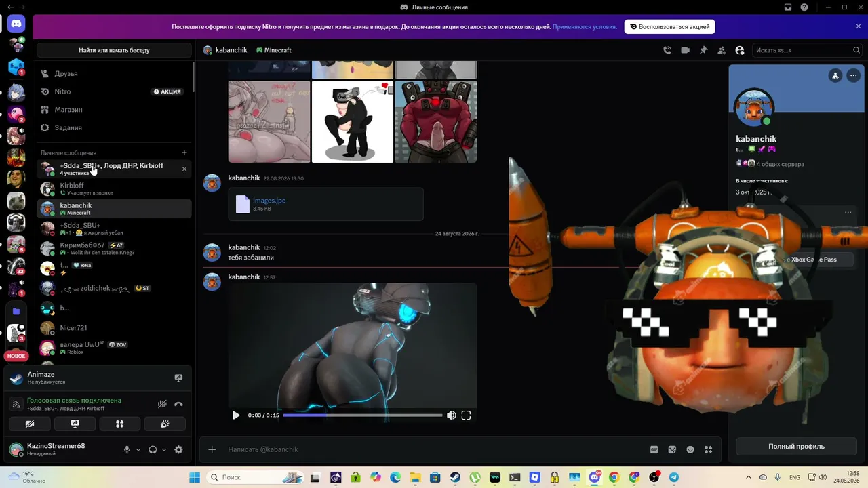
Task: Open Полный профиль
Action: click(x=796, y=447)
